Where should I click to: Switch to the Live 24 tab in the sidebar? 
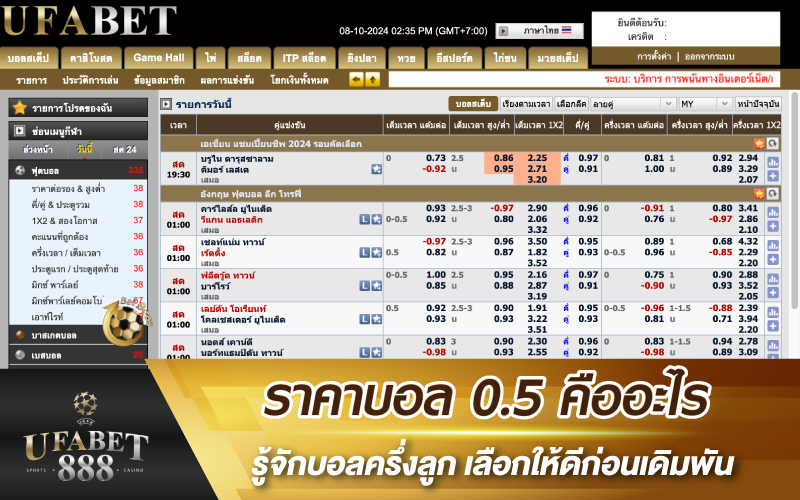click(125, 149)
